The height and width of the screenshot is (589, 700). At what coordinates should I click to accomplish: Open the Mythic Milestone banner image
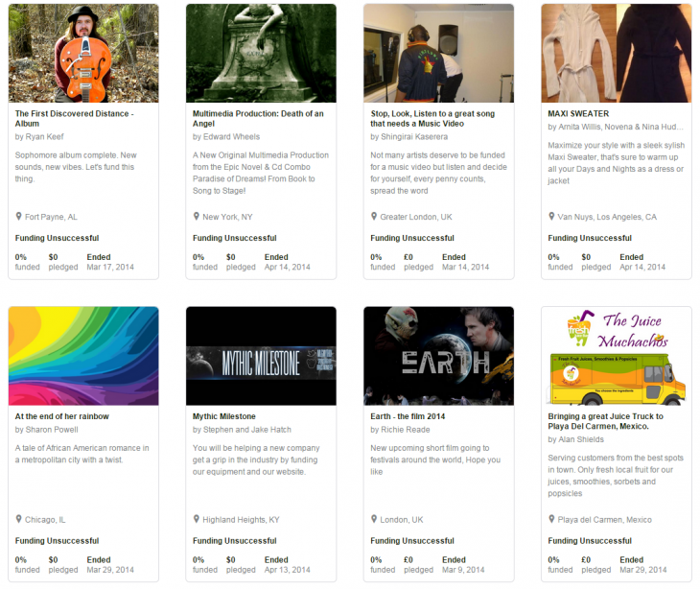click(x=261, y=356)
